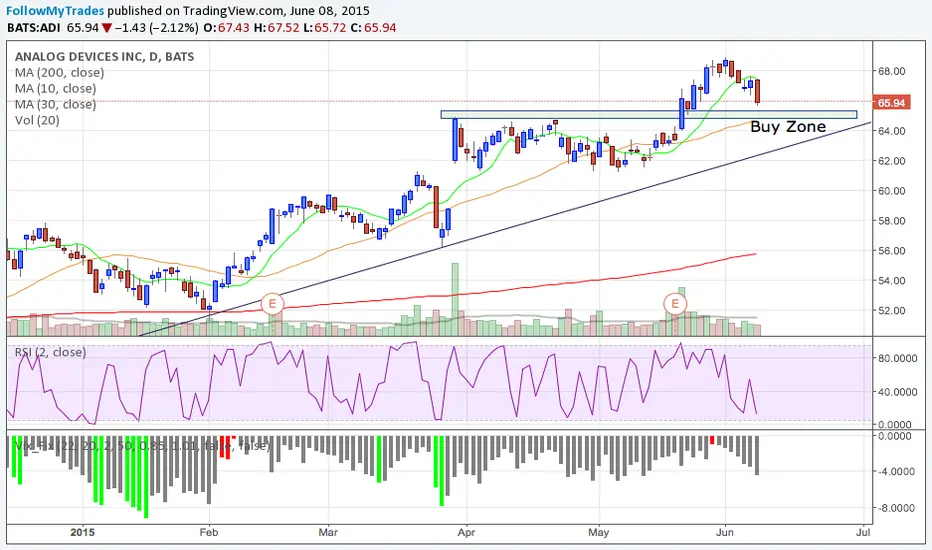Select the MA (10, close) indicator label
The width and height of the screenshot is (932, 550).
point(55,89)
